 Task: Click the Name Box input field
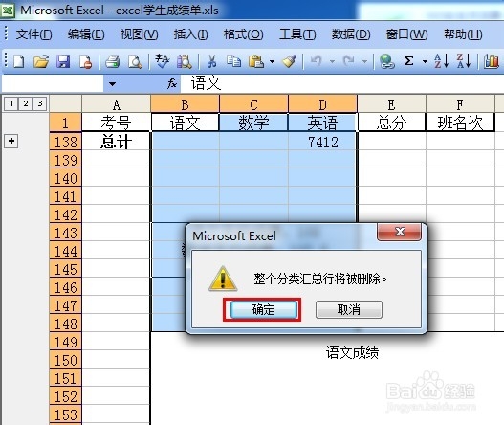click(53, 83)
